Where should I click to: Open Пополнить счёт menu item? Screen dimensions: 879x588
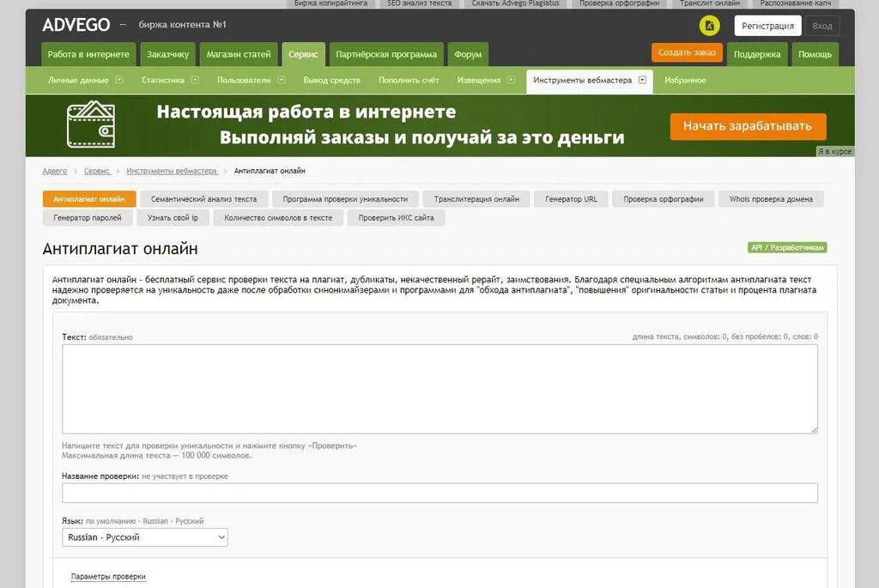[409, 80]
